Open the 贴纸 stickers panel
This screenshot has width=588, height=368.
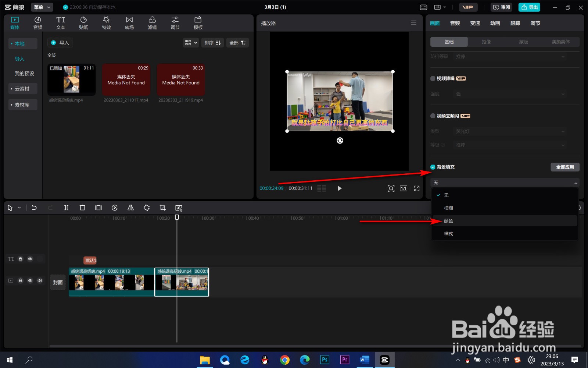click(x=83, y=23)
